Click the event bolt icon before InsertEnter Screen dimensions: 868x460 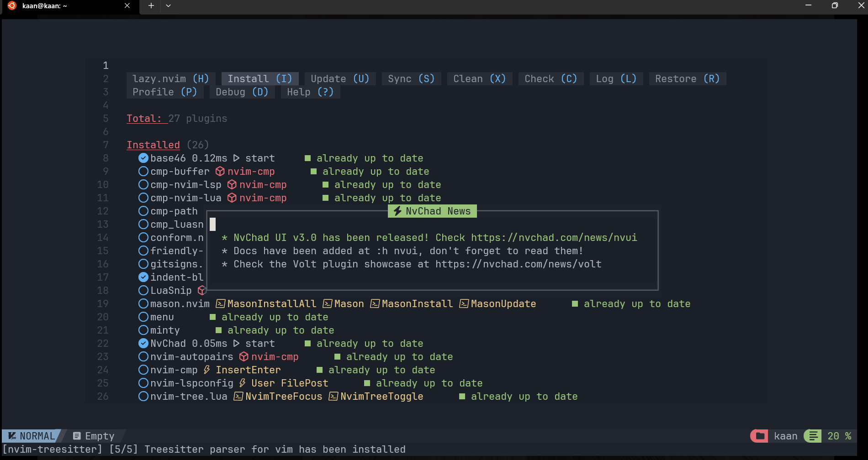coord(207,370)
